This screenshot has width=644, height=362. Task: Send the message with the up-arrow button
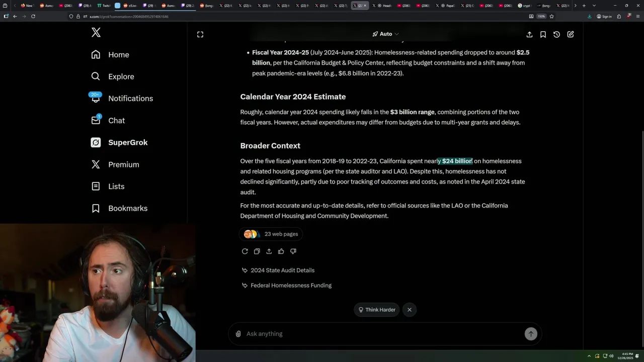(531, 334)
